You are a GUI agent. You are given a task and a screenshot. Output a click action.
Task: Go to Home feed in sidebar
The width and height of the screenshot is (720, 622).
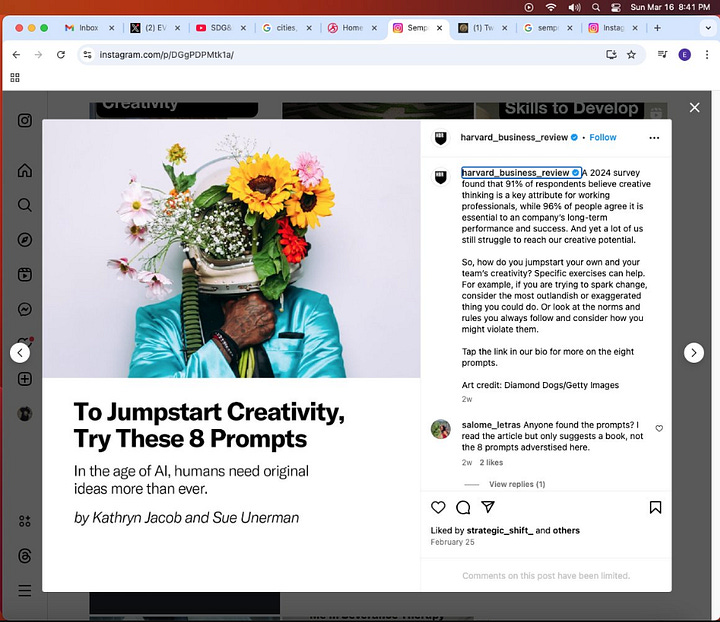click(x=25, y=170)
